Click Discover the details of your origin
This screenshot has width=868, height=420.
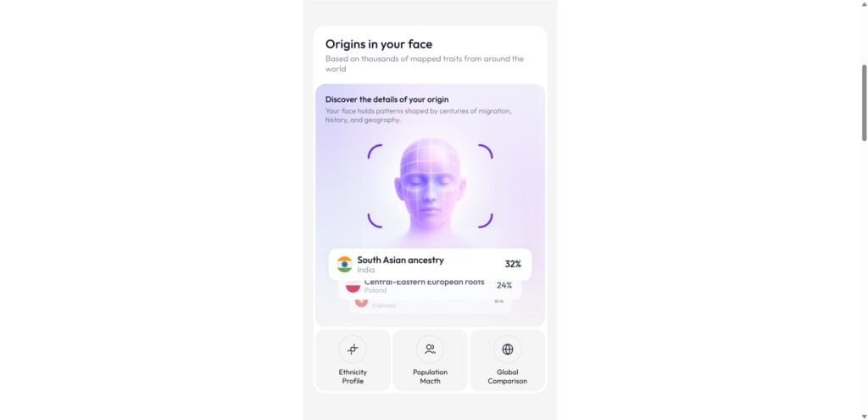tap(387, 100)
